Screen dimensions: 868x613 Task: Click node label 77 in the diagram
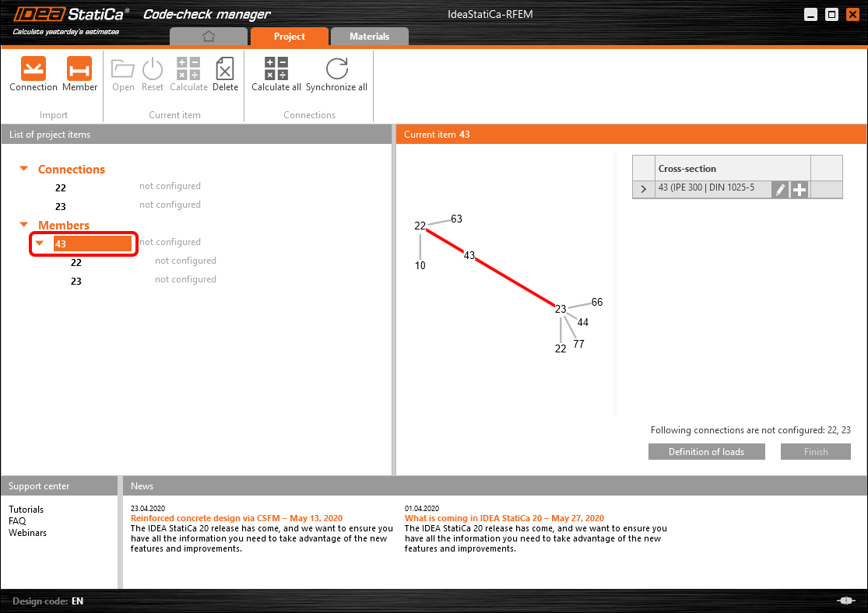tap(578, 344)
